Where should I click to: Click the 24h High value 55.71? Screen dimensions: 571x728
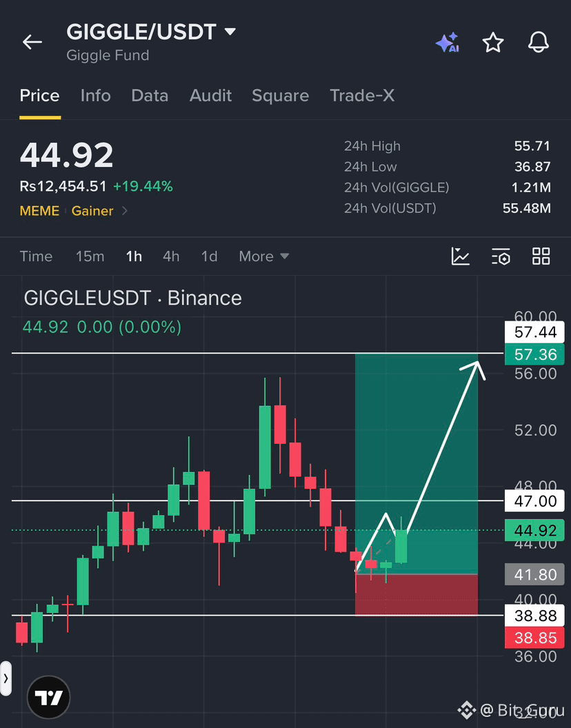(x=532, y=145)
